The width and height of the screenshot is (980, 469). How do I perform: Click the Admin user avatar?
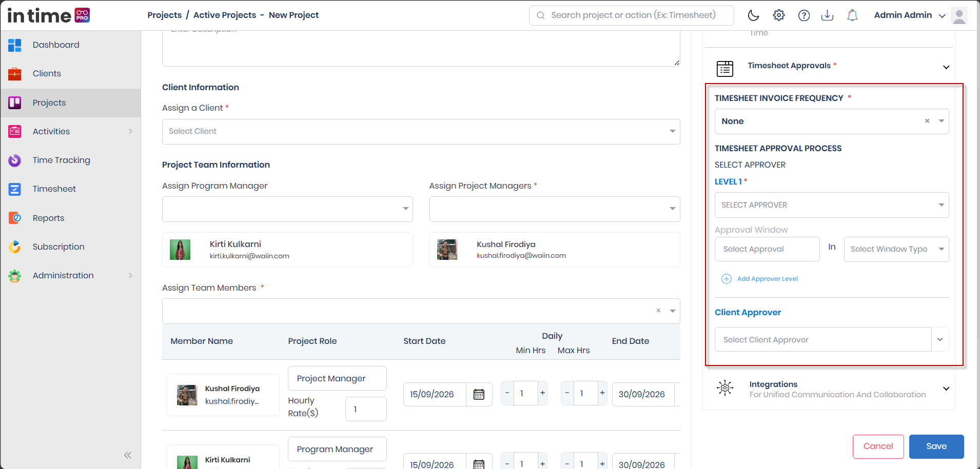coord(959,15)
